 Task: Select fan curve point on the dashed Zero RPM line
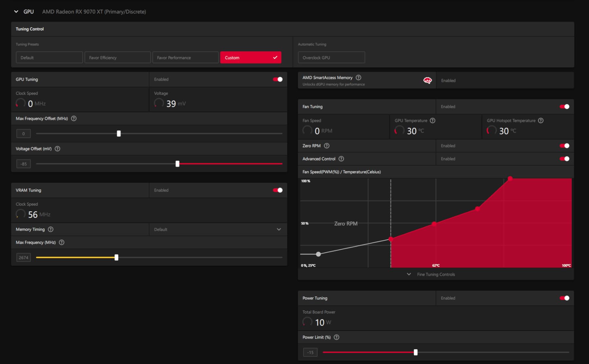pos(391,239)
